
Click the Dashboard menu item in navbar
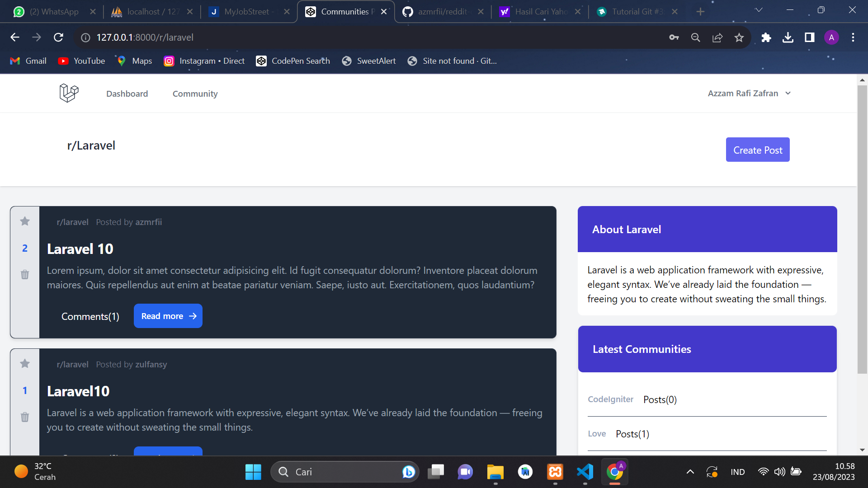[127, 93]
